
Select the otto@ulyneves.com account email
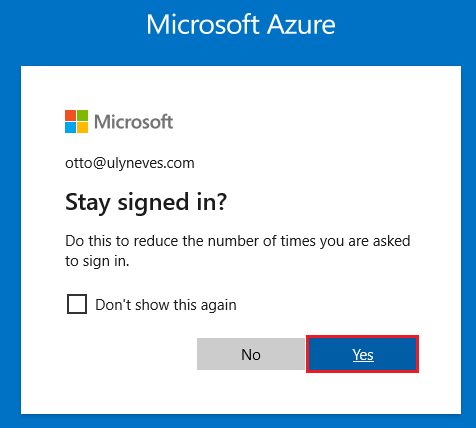[130, 163]
